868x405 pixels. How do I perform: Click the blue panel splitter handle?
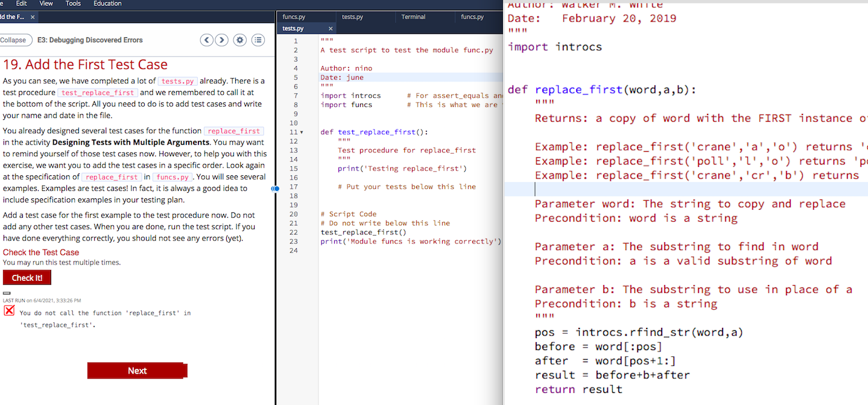tap(276, 189)
